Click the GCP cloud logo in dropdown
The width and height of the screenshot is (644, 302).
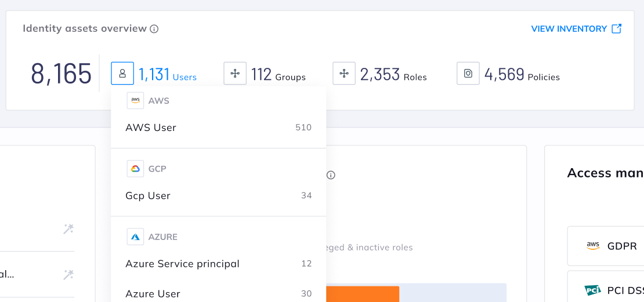[135, 169]
